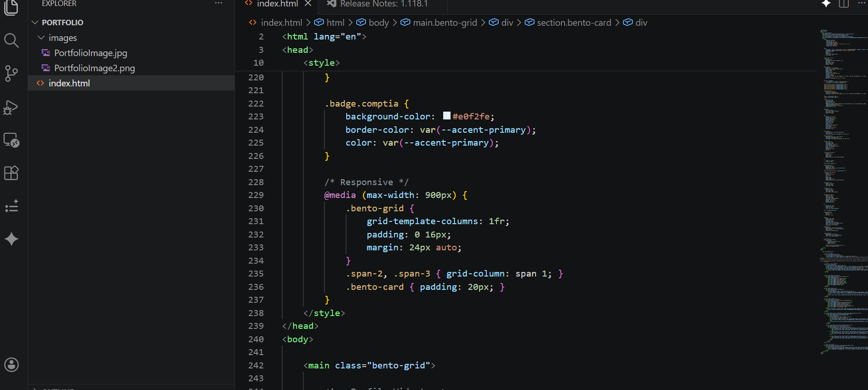Image resolution: width=868 pixels, height=390 pixels.
Task: Open the Search view
Action: pyautogui.click(x=11, y=40)
